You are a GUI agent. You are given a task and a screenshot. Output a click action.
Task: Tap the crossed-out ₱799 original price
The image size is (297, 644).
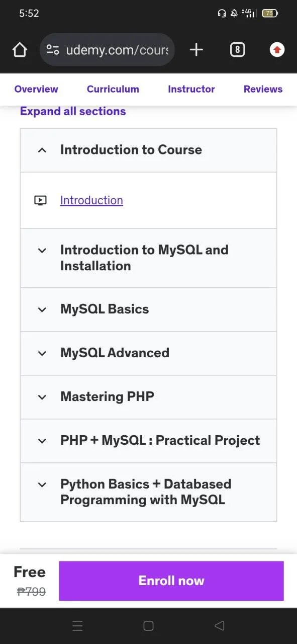(31, 592)
